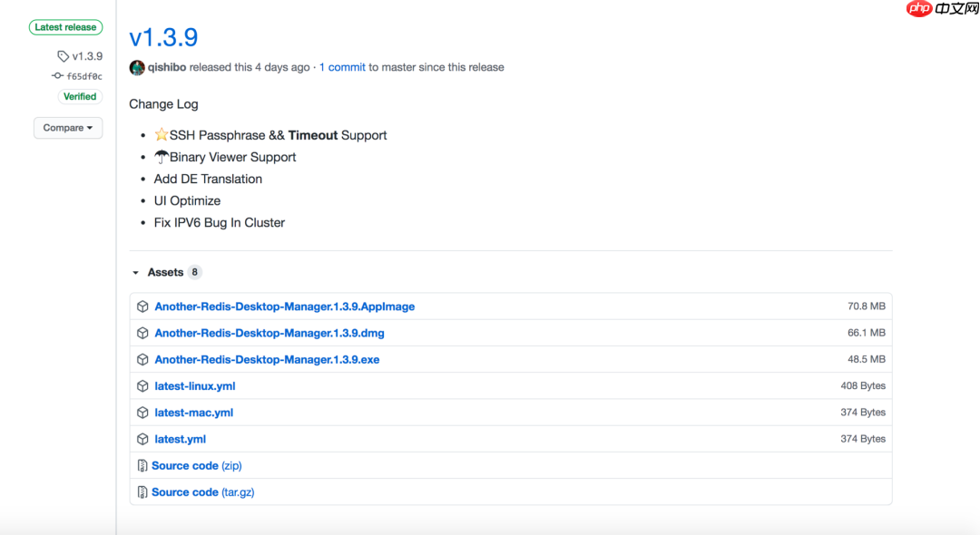The width and height of the screenshot is (980, 535).
Task: Collapse the Assets section triangle
Action: 136,273
